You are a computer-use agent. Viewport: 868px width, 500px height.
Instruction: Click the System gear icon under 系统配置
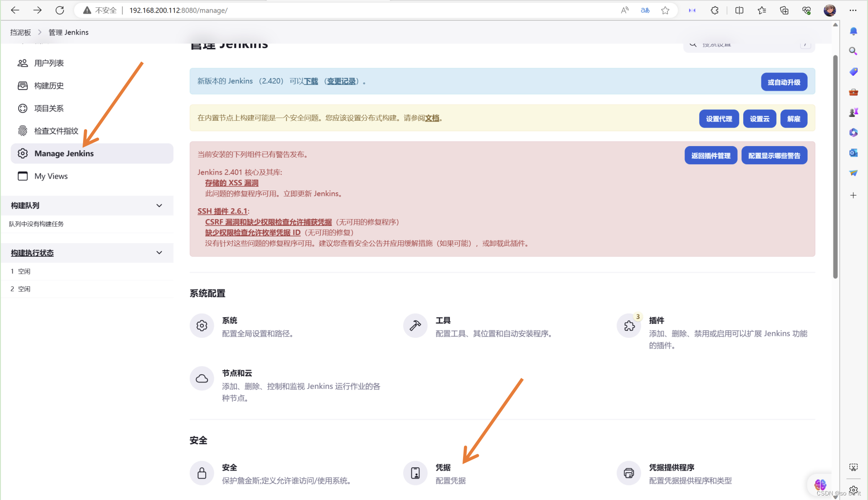click(x=202, y=325)
